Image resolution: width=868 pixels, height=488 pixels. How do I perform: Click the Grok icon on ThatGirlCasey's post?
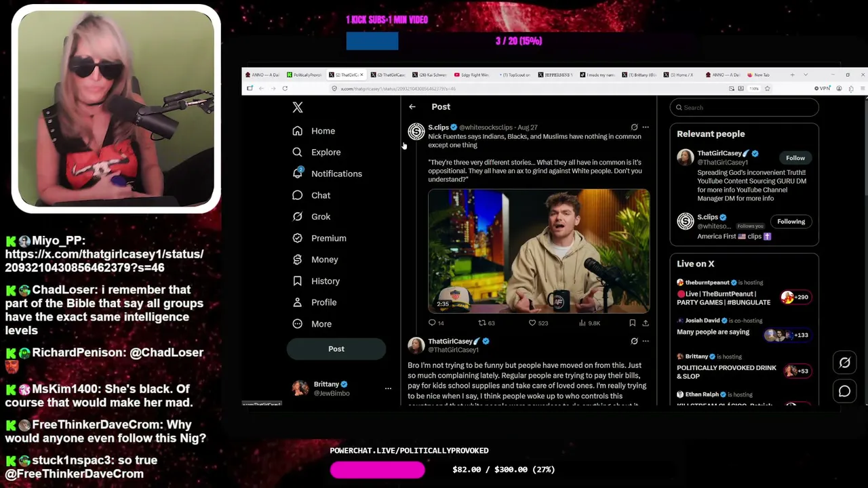[634, 342]
